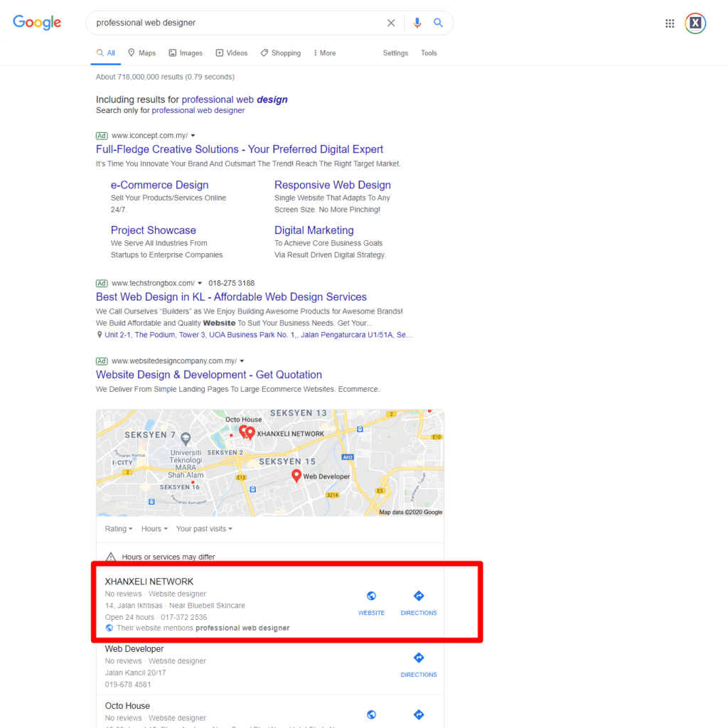Click the UOA Business Park address link

pos(259,335)
